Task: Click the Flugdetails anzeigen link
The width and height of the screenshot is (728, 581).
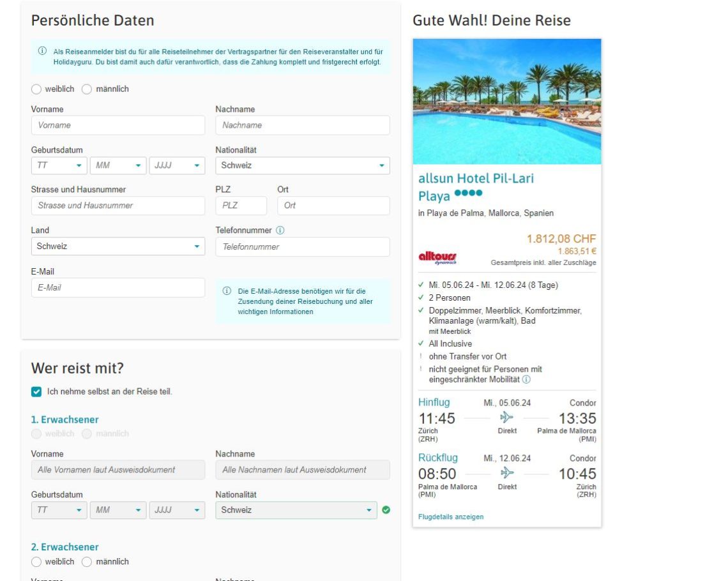Action: pos(451,517)
